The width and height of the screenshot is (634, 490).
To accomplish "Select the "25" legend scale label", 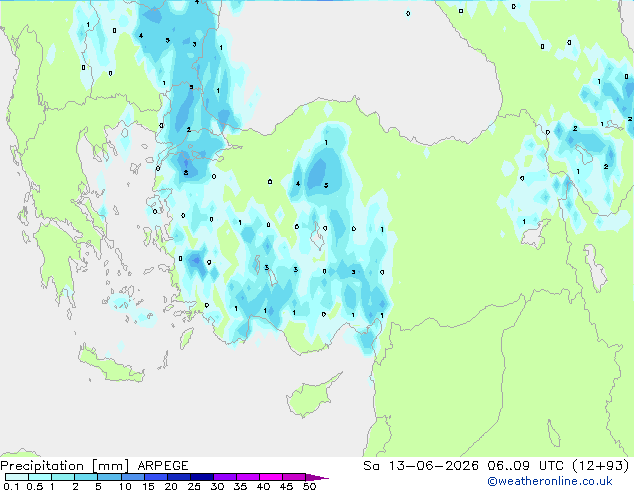I will click(x=194, y=486).
